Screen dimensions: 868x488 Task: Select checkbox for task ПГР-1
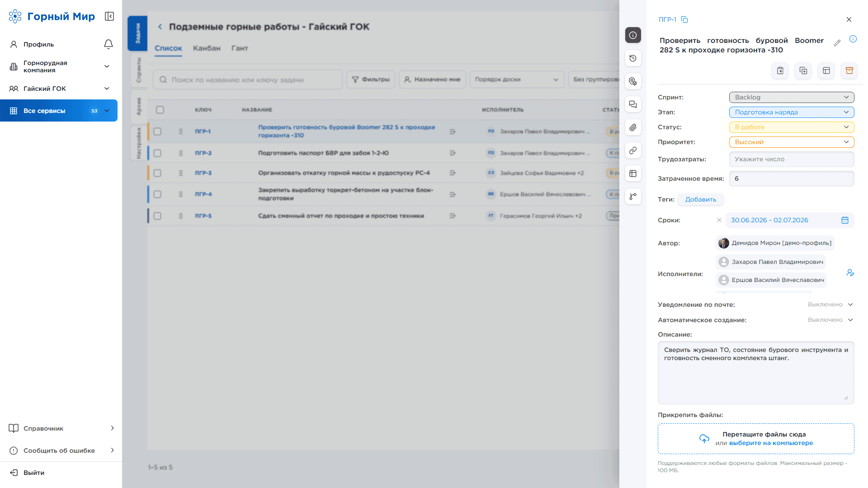[x=157, y=131]
